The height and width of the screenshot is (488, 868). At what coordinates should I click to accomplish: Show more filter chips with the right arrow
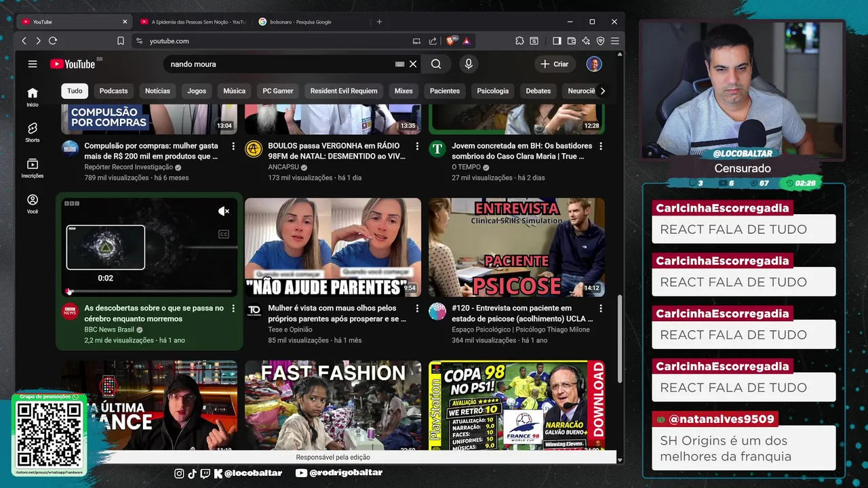pos(602,91)
